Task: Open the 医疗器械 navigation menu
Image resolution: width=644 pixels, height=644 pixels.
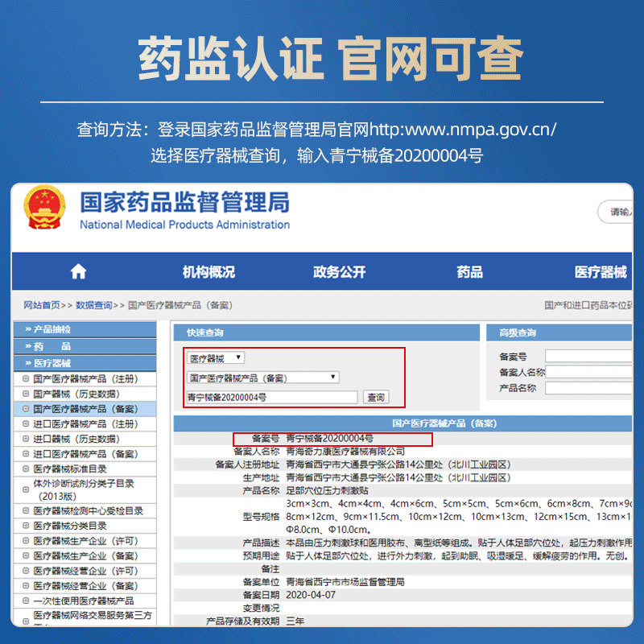Action: (x=601, y=272)
